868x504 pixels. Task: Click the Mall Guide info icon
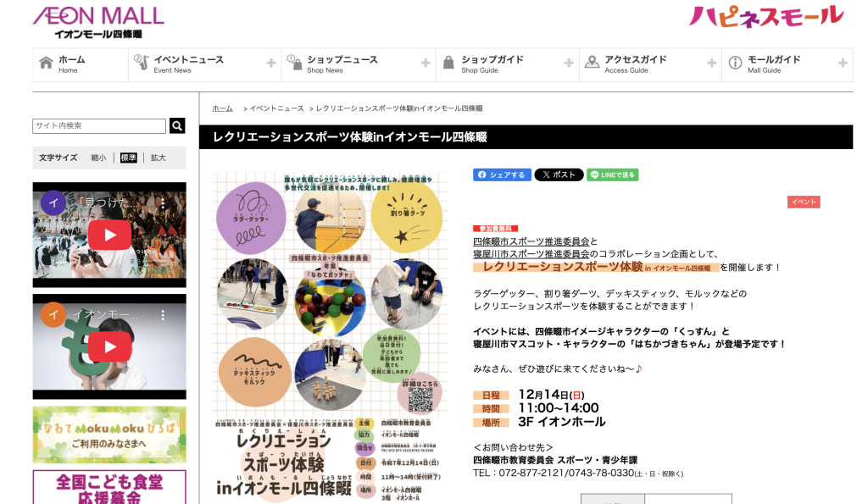735,63
